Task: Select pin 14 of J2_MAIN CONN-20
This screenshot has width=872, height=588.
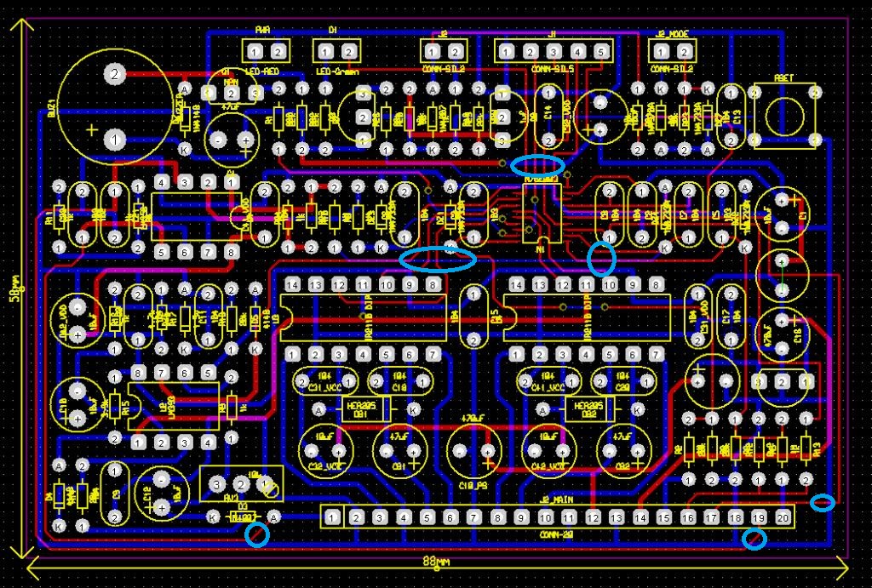Action: pos(640,518)
